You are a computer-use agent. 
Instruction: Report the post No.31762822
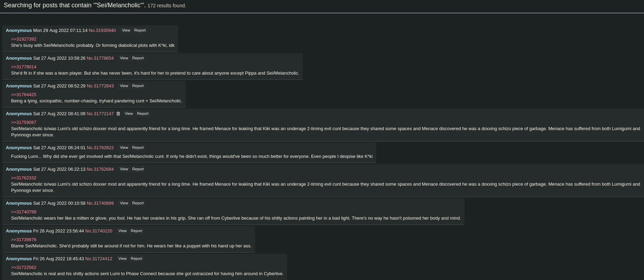point(138,148)
